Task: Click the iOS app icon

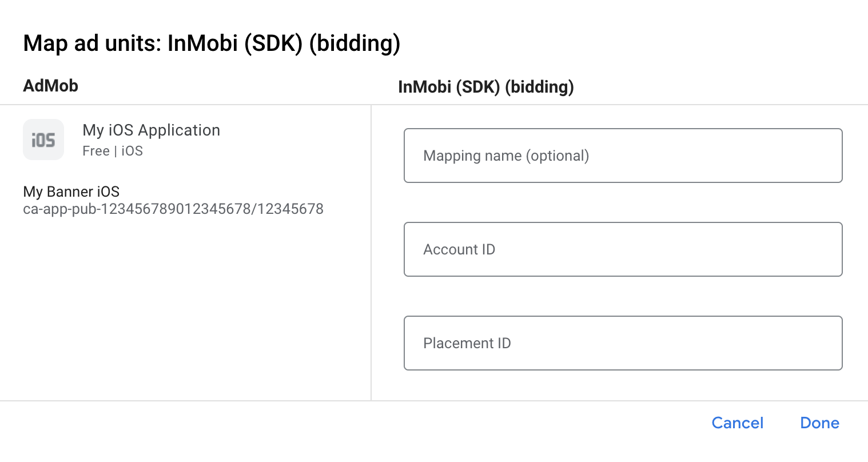Action: (43, 140)
